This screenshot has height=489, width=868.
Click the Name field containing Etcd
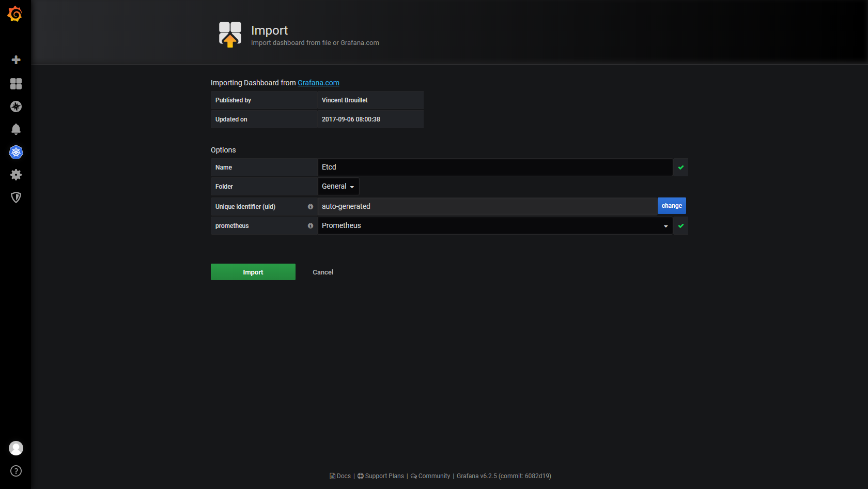pyautogui.click(x=495, y=167)
